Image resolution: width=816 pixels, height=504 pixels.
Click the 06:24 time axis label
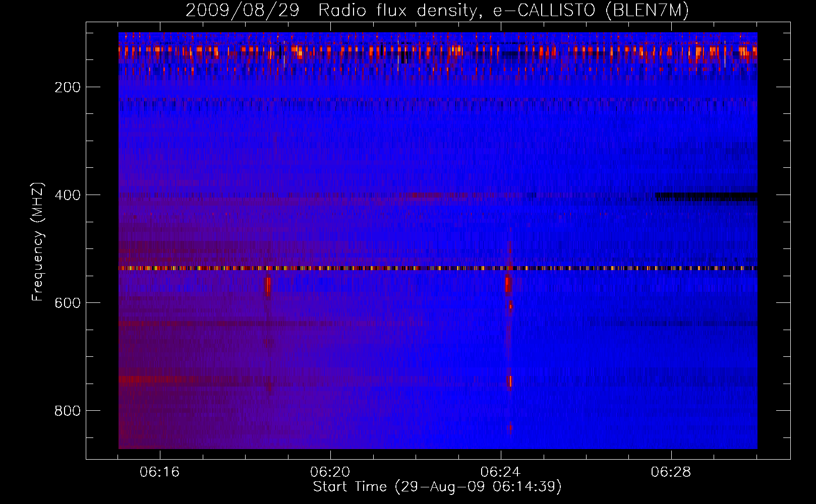tap(501, 472)
